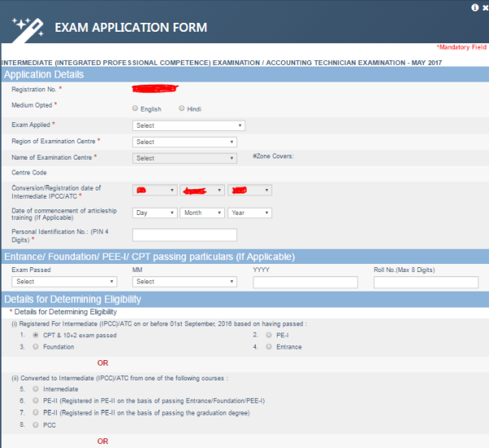Click the Roll No. input field
The height and width of the screenshot is (448, 489).
coord(425,283)
